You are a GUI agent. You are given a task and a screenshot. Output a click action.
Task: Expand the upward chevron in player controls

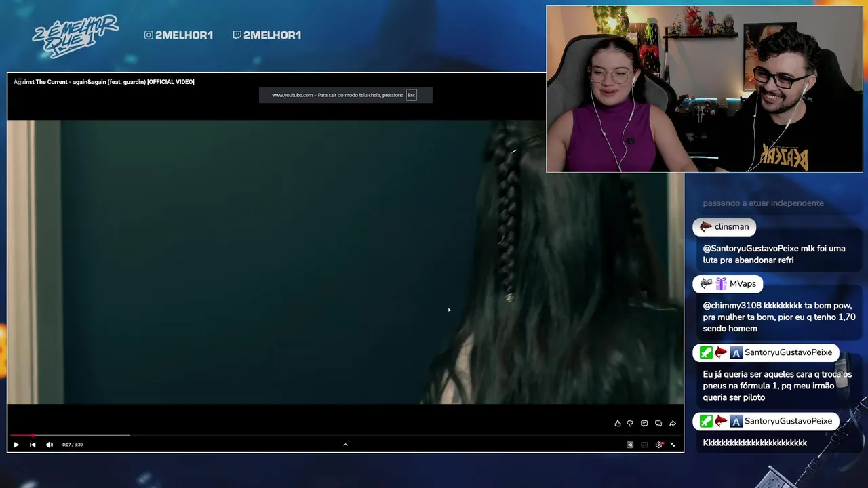coord(345,445)
